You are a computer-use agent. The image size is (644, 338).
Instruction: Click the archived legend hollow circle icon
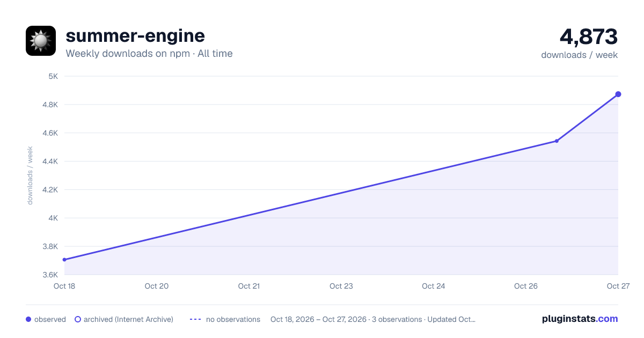(x=78, y=319)
